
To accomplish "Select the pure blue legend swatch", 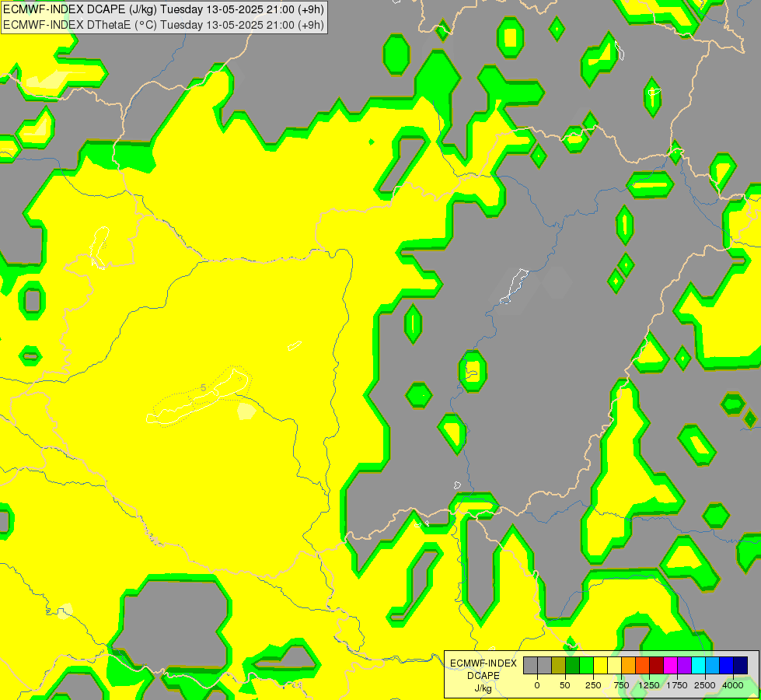I will pos(727,665).
